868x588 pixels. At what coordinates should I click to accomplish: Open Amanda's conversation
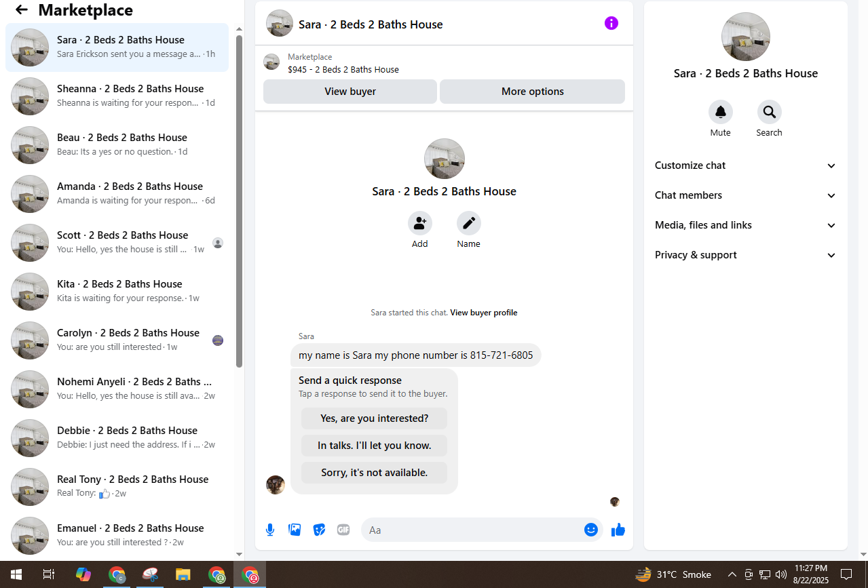point(117,194)
